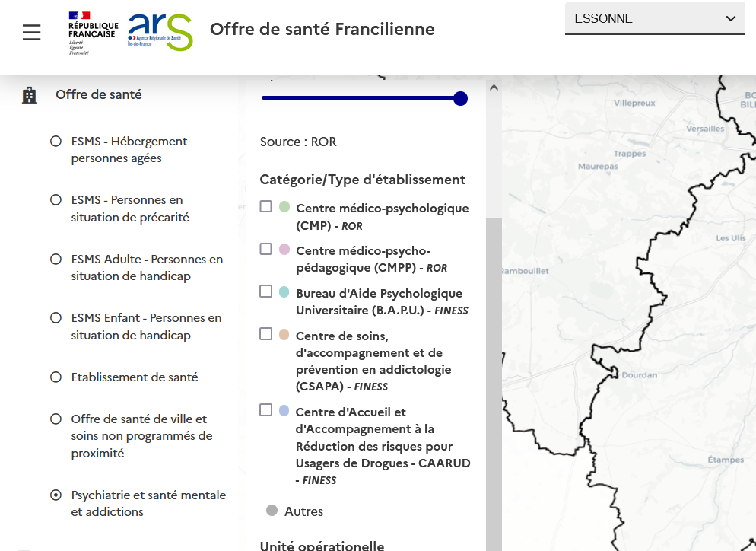
Task: Click the République Française logo
Action: point(93,33)
